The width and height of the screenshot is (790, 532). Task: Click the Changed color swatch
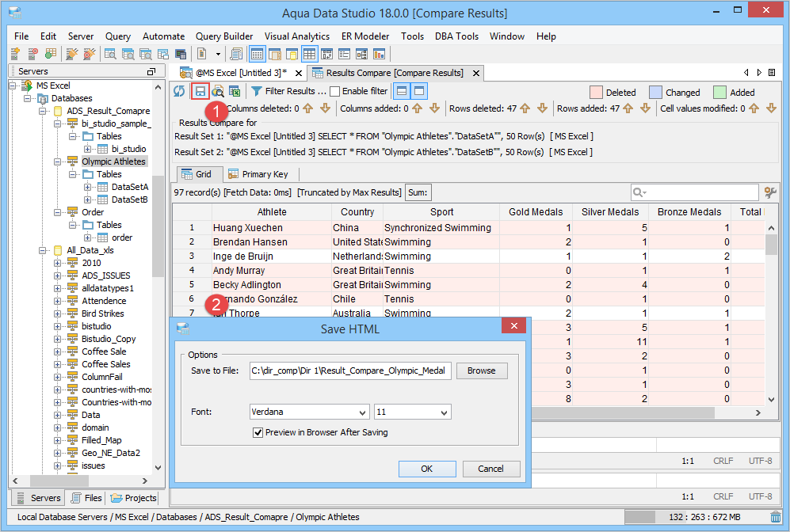pos(655,92)
